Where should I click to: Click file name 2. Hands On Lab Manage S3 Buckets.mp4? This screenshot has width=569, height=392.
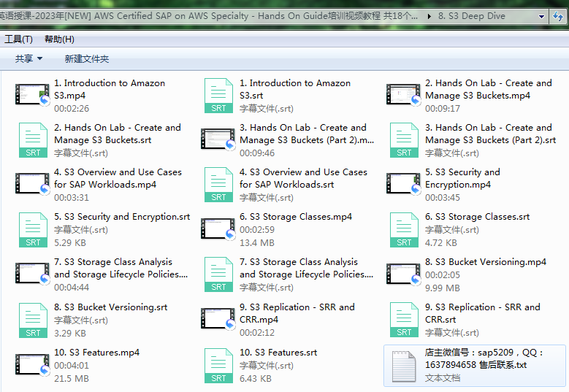489,89
